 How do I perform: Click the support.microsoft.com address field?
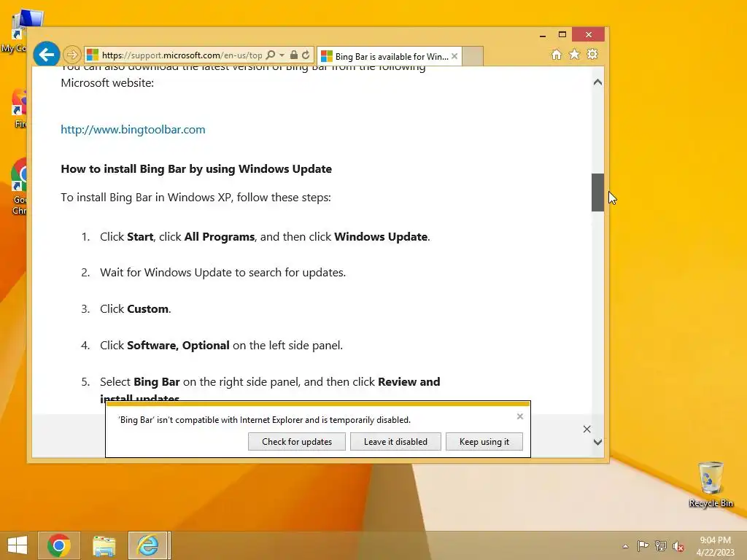(182, 55)
